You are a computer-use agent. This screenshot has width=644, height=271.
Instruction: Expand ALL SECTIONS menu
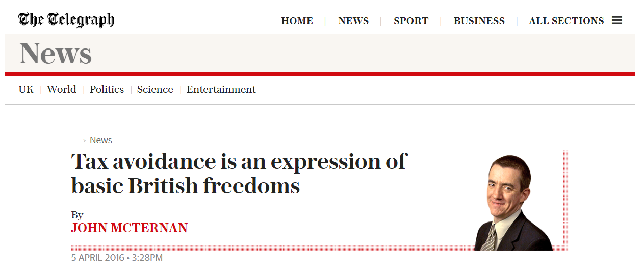coord(566,21)
